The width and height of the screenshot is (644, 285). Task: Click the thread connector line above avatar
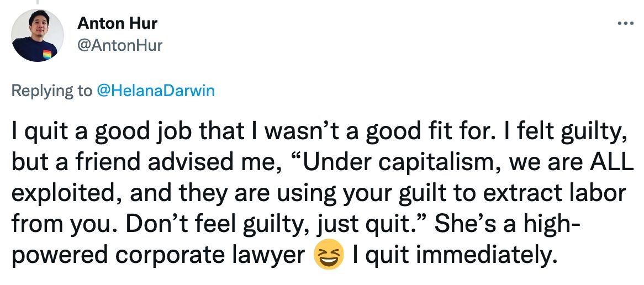pos(38,2)
